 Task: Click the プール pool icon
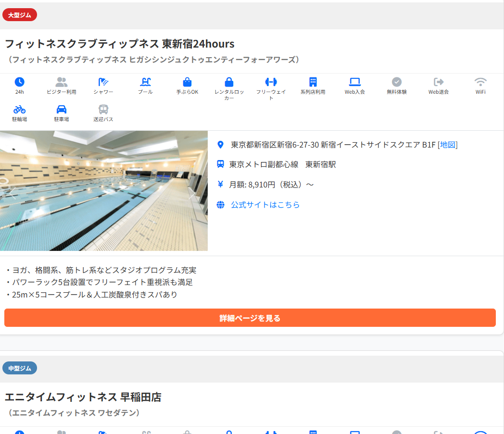click(x=145, y=82)
